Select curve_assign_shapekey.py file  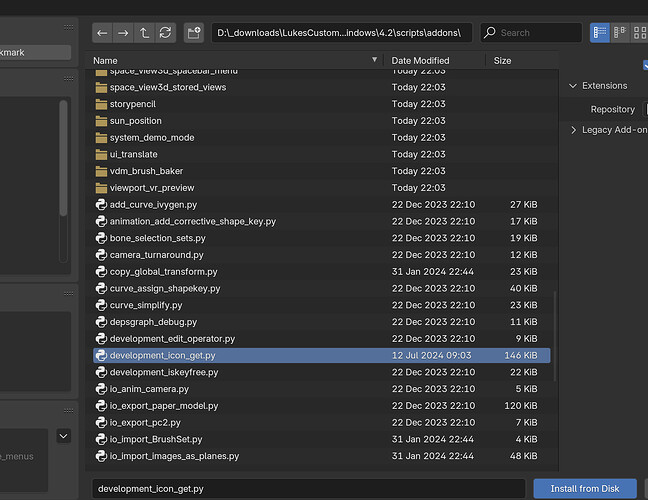(322, 288)
